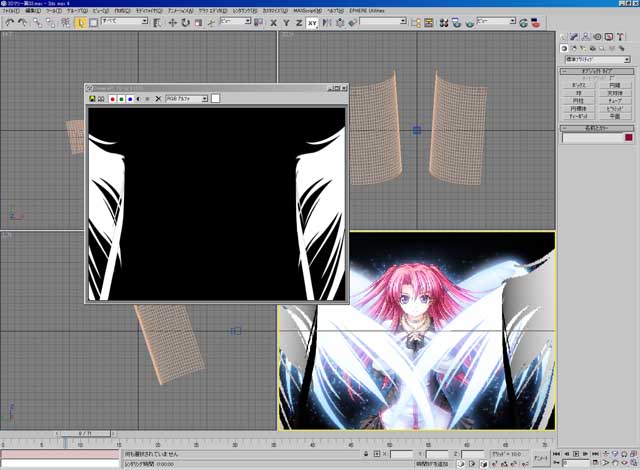
Task: Click the Tube primitive button
Action: click(x=615, y=101)
